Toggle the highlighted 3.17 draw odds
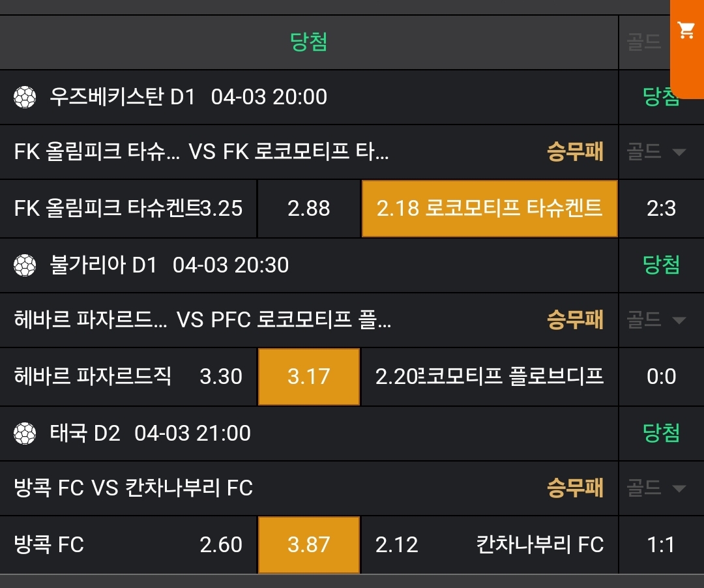The image size is (704, 588). pyautogui.click(x=309, y=377)
